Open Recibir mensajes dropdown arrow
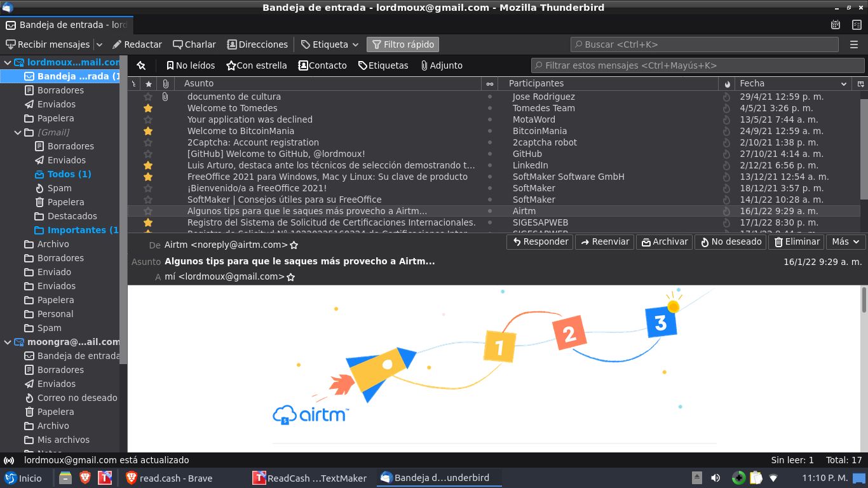This screenshot has height=488, width=868. [99, 44]
